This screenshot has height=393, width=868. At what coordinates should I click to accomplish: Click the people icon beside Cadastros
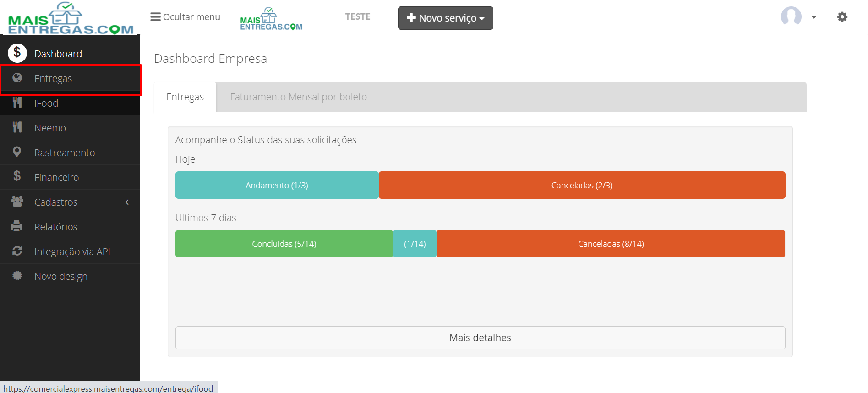tap(17, 202)
